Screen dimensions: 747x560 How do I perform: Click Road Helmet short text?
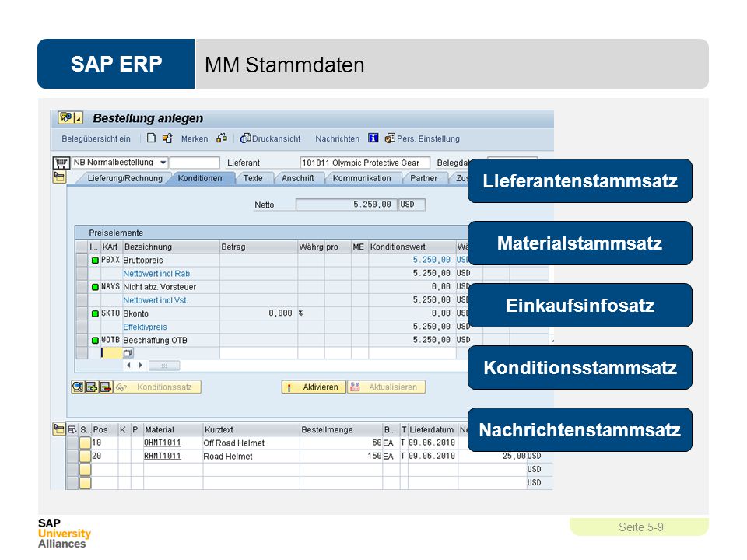[x=228, y=457]
